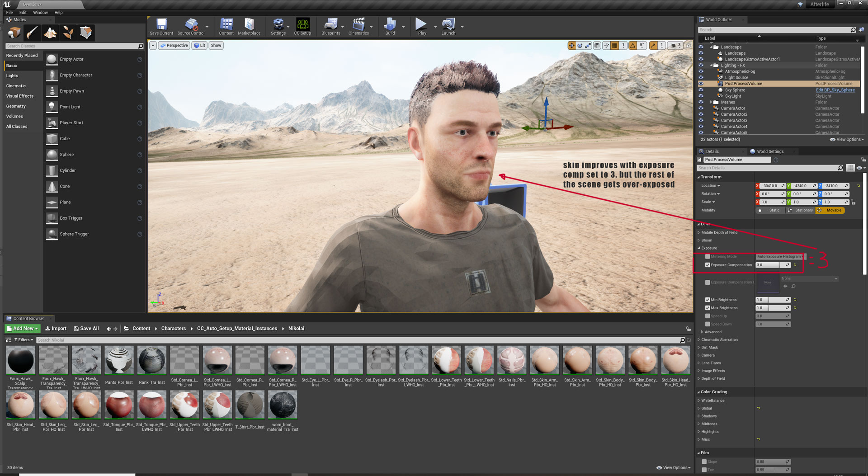Uncheck the Min Brightness checkbox
Screen dimensions: 868x476
coord(708,300)
